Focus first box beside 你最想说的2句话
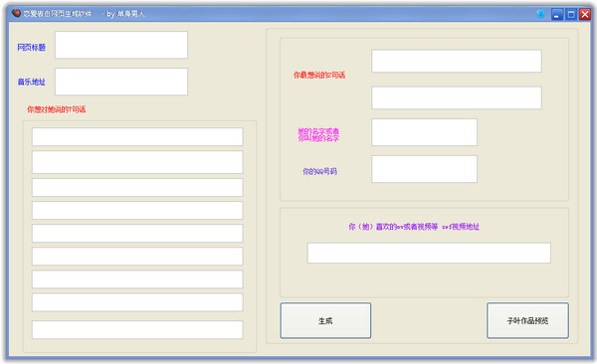This screenshot has height=364, width=597. [457, 61]
